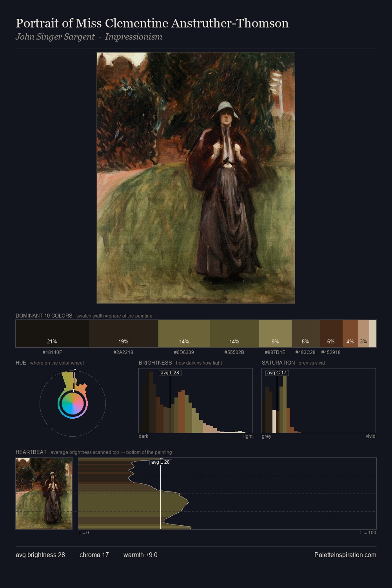Click the 'vivid' axis label under Saturation
Image resolution: width=392 pixels, height=588 pixels.
coord(370,436)
